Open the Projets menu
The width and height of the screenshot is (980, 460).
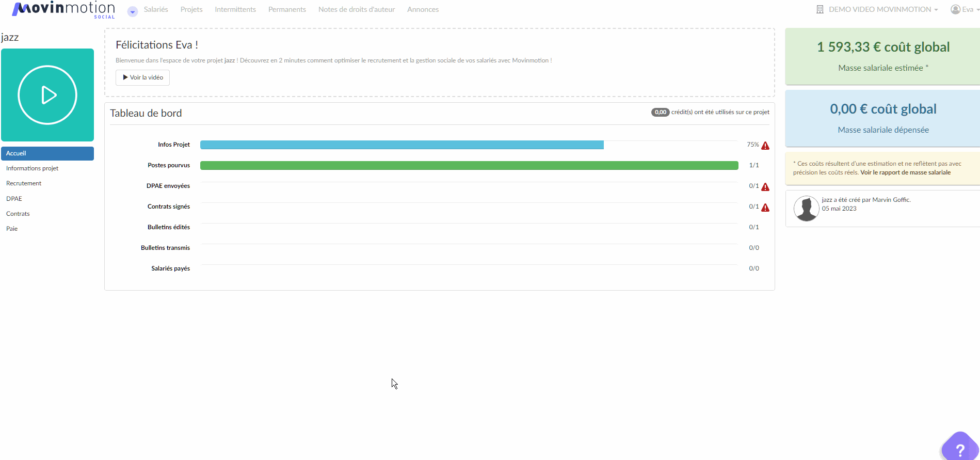coord(191,9)
